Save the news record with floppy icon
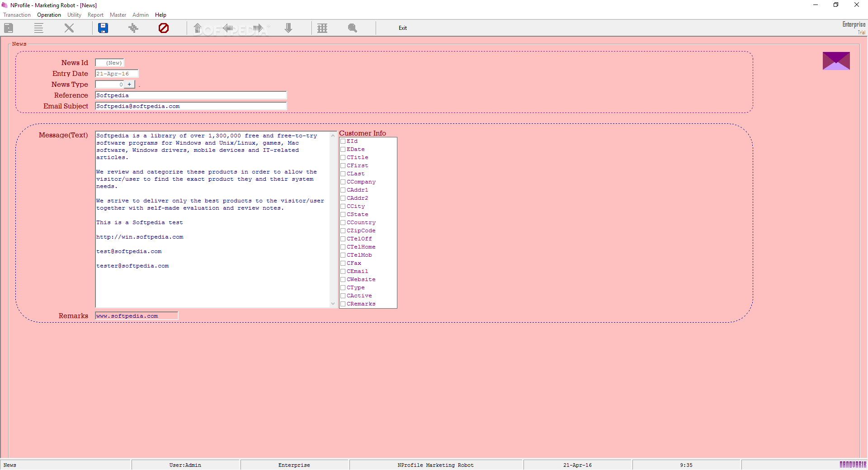Screen dimensions: 868x470 [103, 28]
